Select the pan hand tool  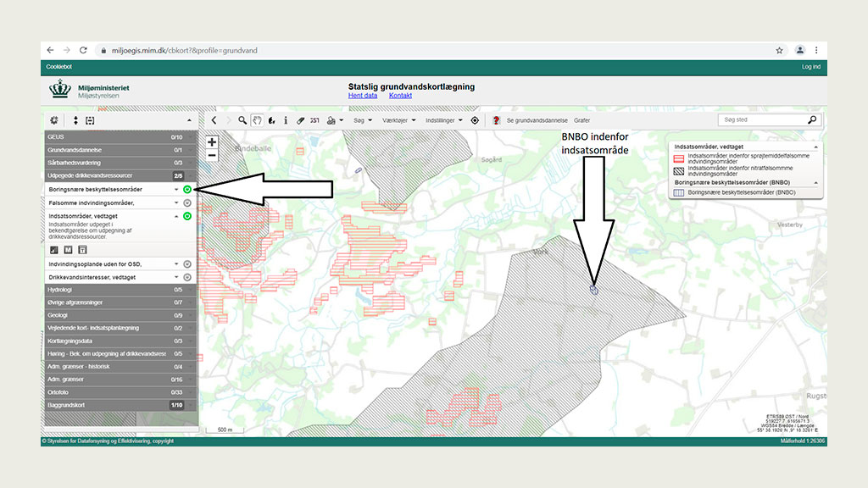click(257, 120)
